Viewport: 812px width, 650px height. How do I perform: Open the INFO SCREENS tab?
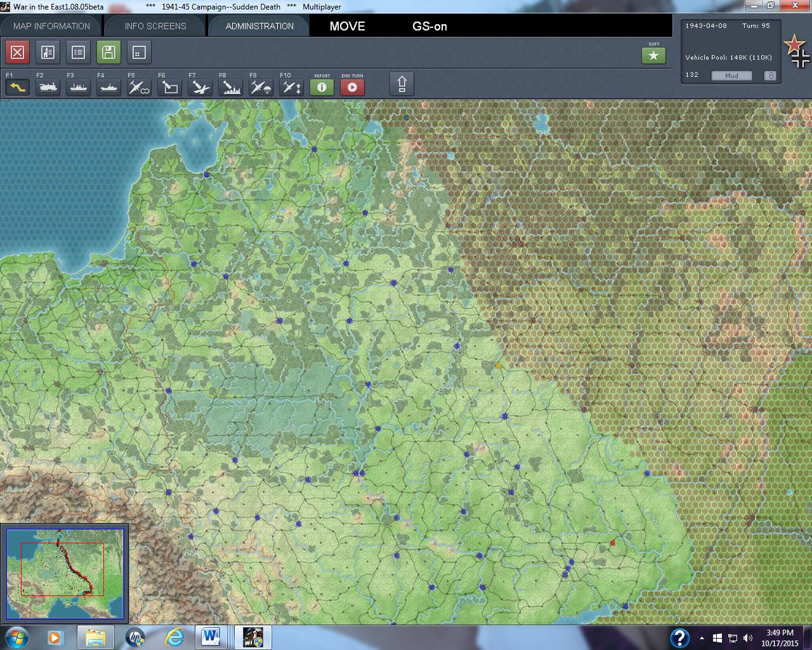[x=155, y=26]
